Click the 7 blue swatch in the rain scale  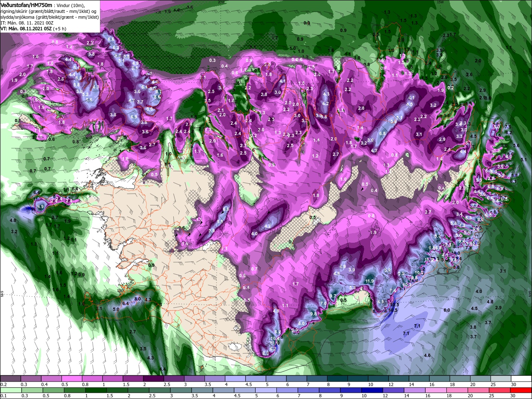[x=308, y=390]
